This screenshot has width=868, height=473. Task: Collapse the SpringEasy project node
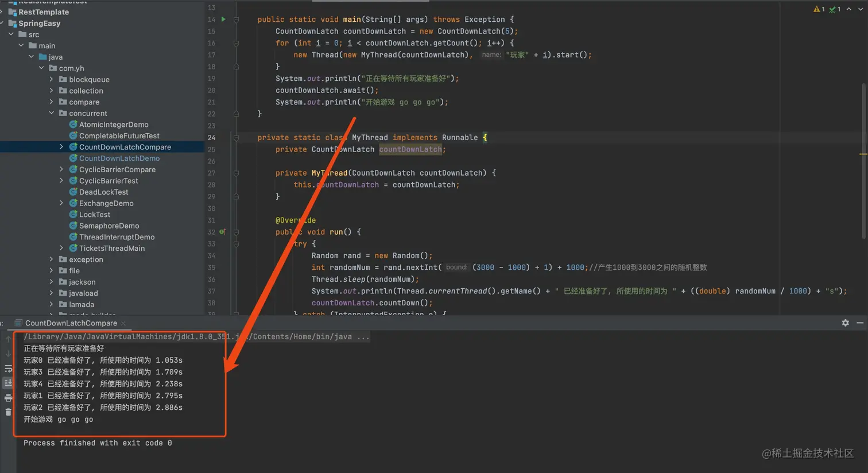coord(2,24)
